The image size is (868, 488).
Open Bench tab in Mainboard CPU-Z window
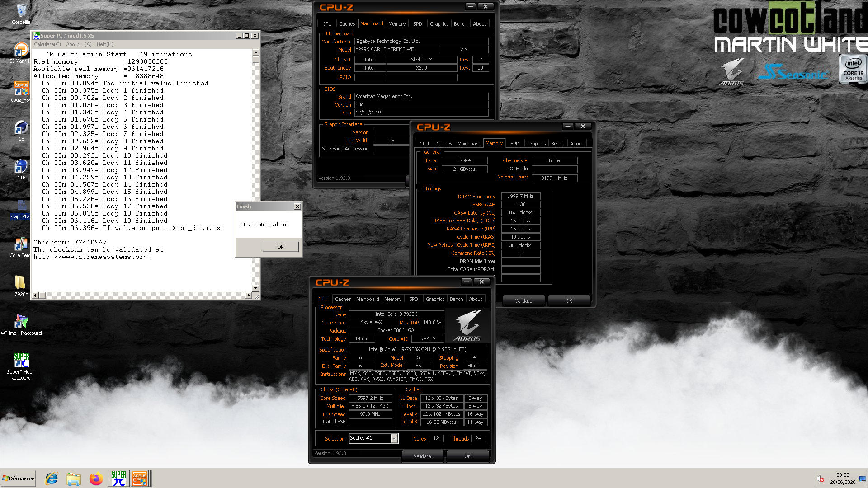[460, 24]
